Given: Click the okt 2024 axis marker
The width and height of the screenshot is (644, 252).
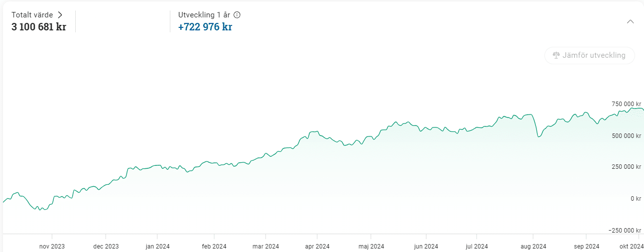Looking at the screenshot, I should point(632,246).
